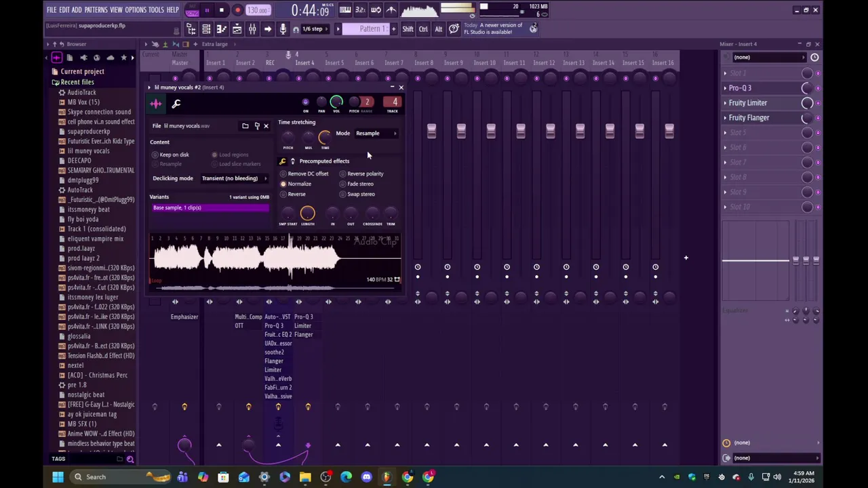This screenshot has width=868, height=488.
Task: Adjust the time stretching TIME knob
Action: tap(324, 138)
